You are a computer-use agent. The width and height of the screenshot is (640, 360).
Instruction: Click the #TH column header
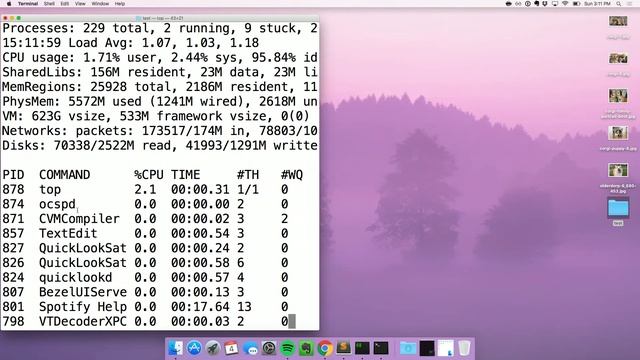click(x=248, y=175)
